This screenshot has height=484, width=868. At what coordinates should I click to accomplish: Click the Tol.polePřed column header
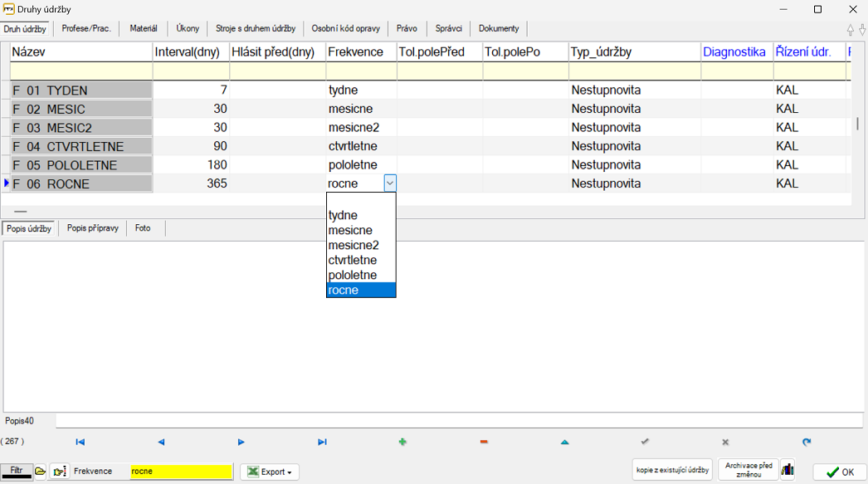440,52
